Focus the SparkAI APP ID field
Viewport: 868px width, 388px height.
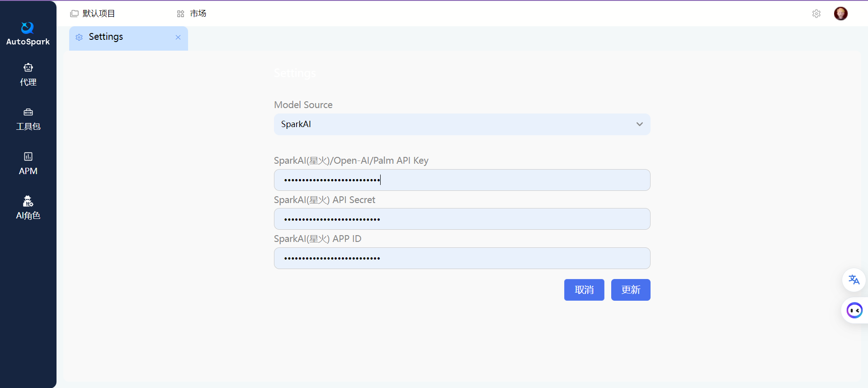[462, 258]
